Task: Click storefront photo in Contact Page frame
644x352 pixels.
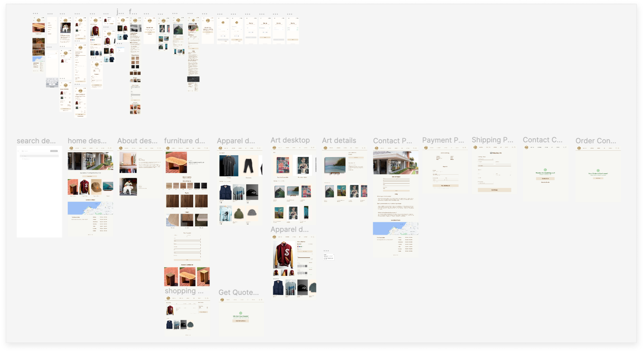Action: pos(395,163)
